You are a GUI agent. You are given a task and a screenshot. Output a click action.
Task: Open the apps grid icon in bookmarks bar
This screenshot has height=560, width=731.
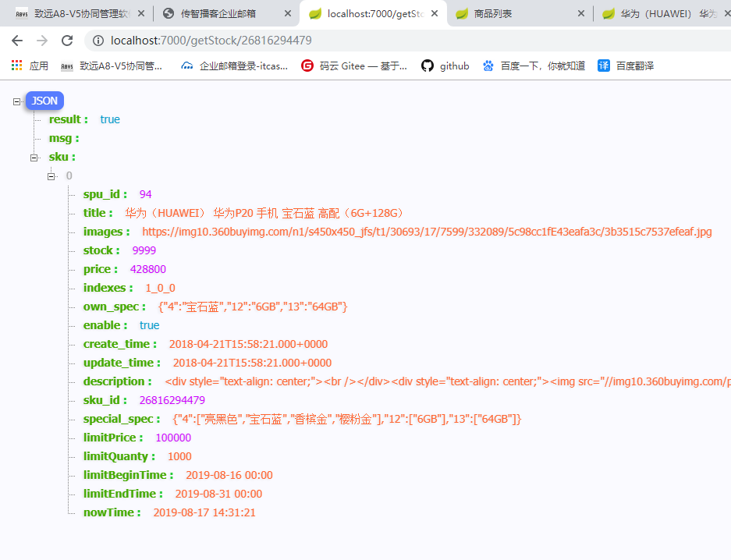[17, 66]
